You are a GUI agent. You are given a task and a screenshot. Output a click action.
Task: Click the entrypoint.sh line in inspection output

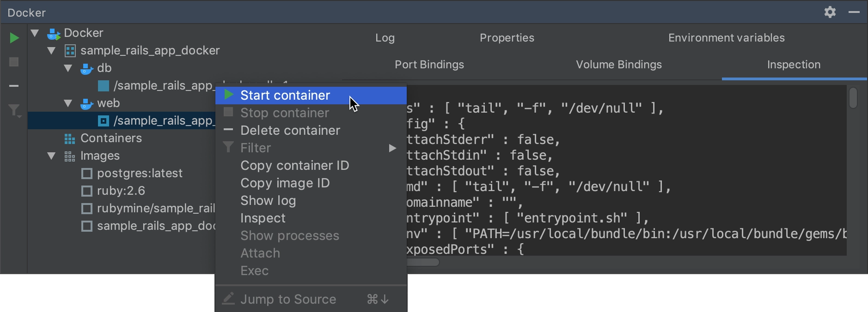tap(527, 218)
